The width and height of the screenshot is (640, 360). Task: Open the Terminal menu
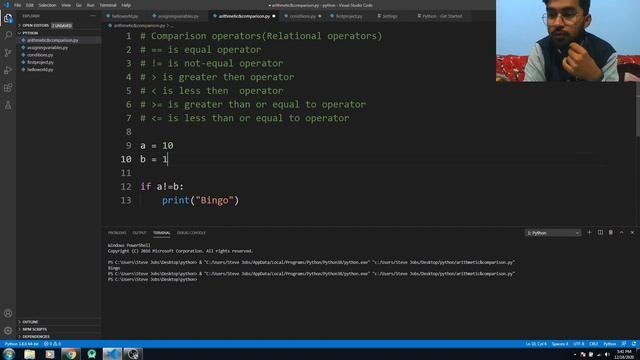pyautogui.click(x=108, y=5)
